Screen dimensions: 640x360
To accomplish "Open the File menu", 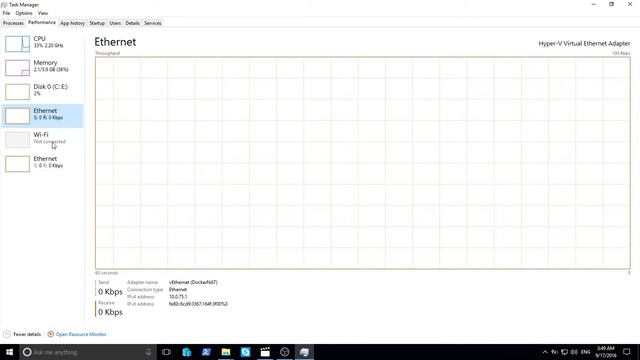I will (x=6, y=13).
